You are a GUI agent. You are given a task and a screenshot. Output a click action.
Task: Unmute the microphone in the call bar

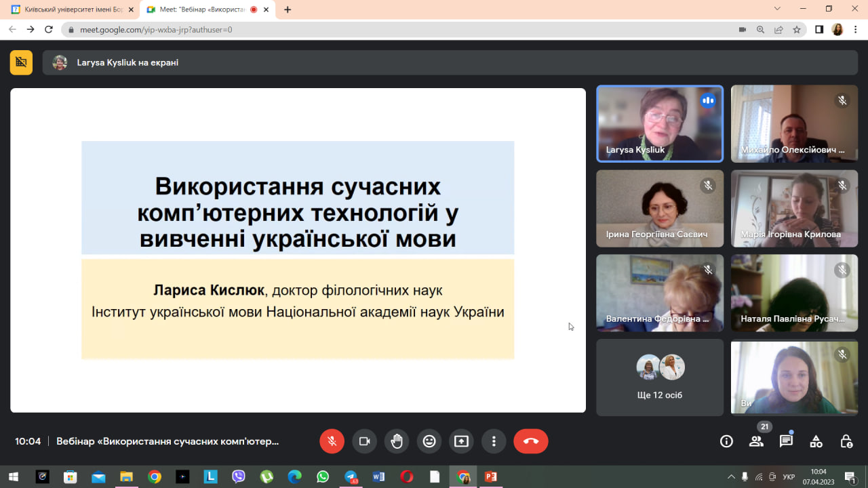(x=332, y=441)
